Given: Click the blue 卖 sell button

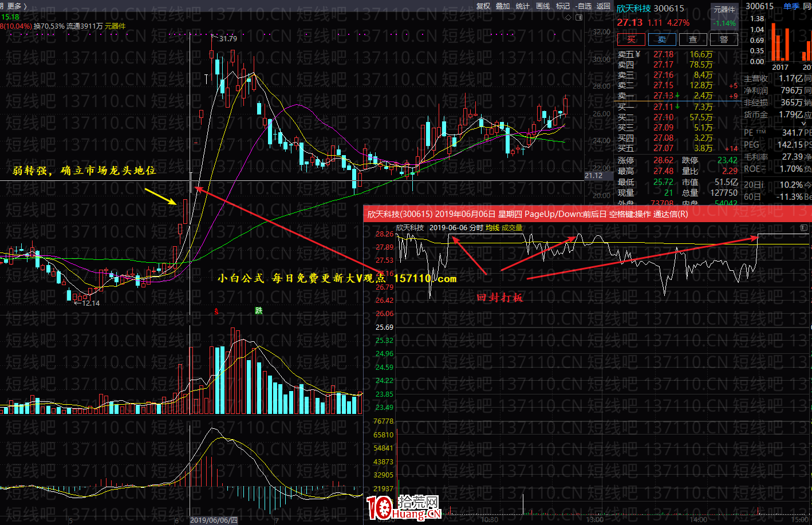Looking at the screenshot, I should 662,40.
